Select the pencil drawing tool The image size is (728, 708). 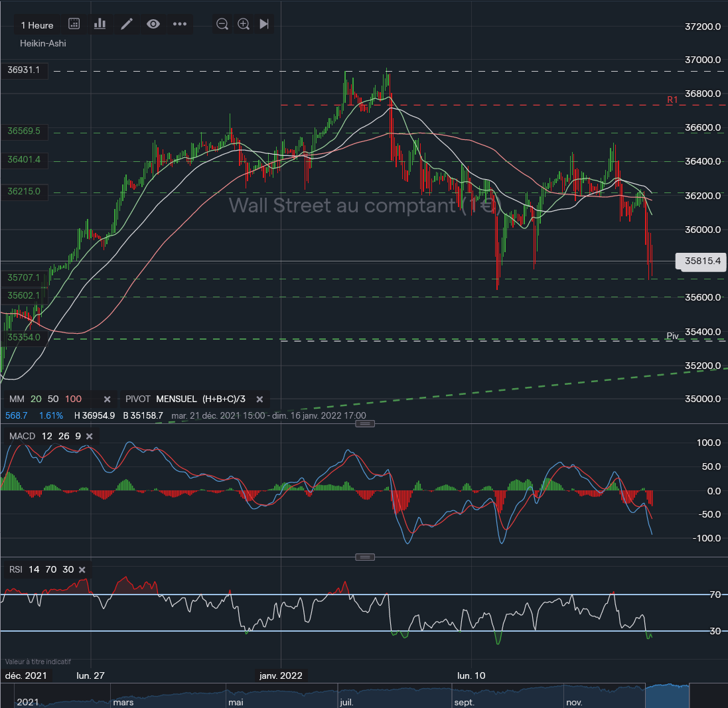[127, 25]
